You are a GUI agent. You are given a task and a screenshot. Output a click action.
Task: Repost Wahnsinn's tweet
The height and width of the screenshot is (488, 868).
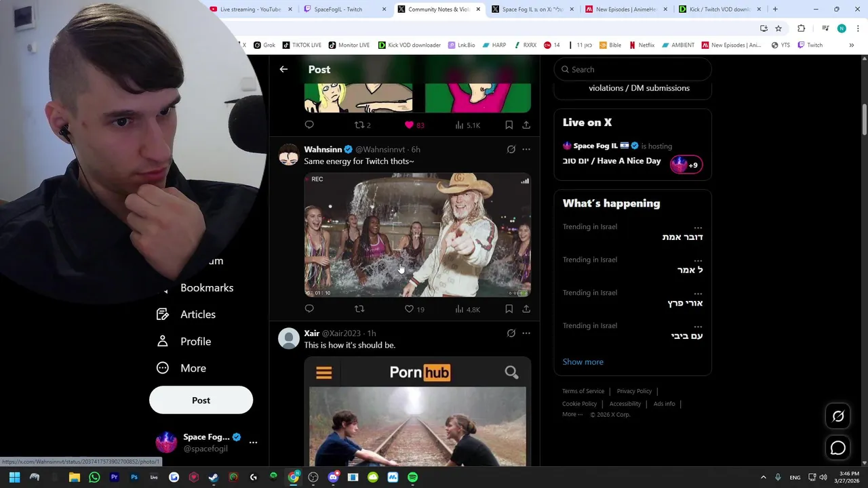click(359, 309)
